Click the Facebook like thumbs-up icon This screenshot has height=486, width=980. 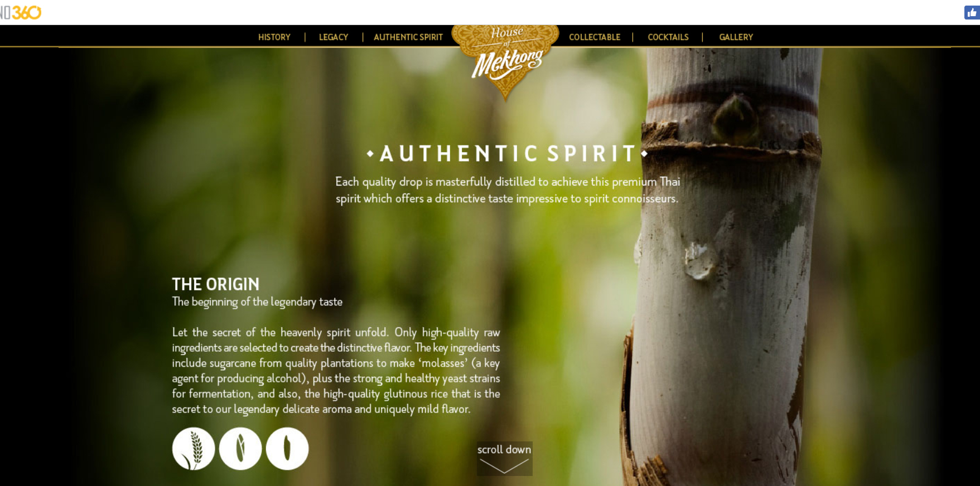coord(972,13)
